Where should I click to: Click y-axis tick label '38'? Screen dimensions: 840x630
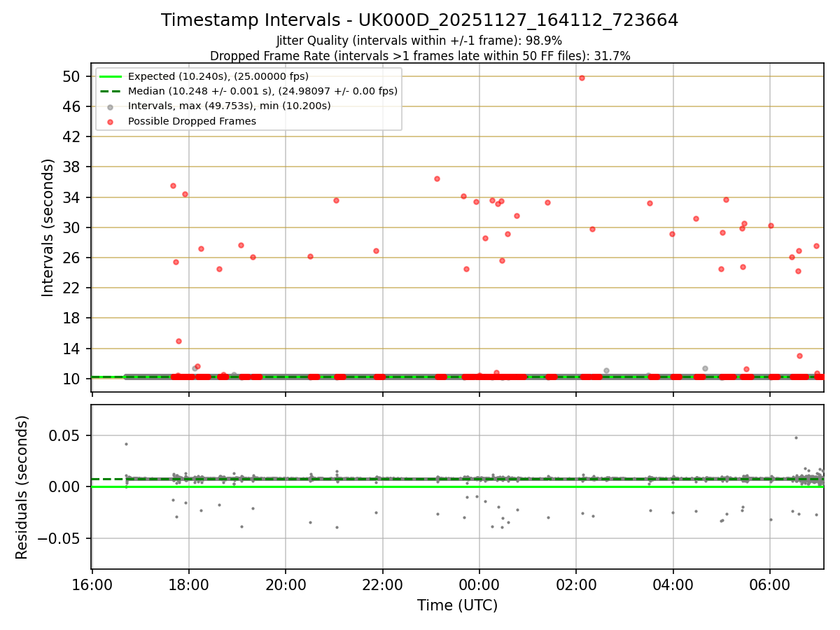point(73,167)
